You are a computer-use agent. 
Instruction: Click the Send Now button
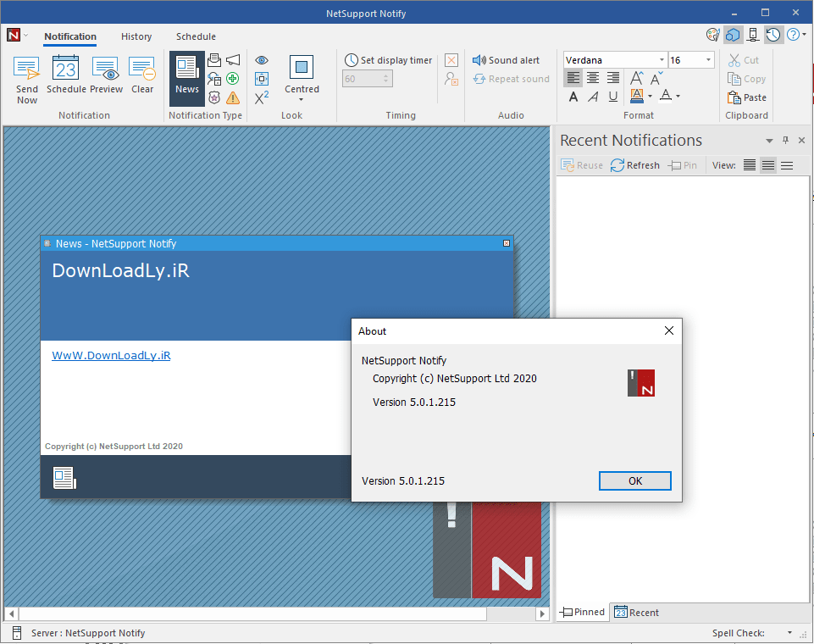pyautogui.click(x=26, y=80)
